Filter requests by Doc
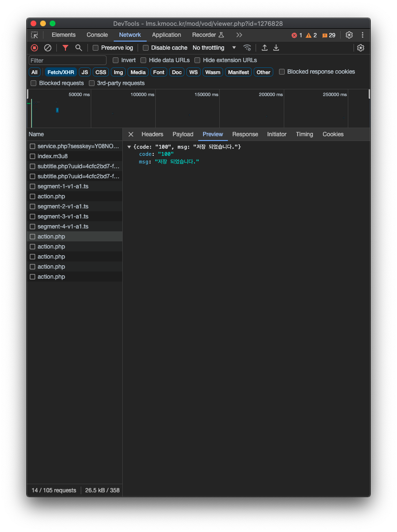The height and width of the screenshot is (532, 397). [177, 72]
